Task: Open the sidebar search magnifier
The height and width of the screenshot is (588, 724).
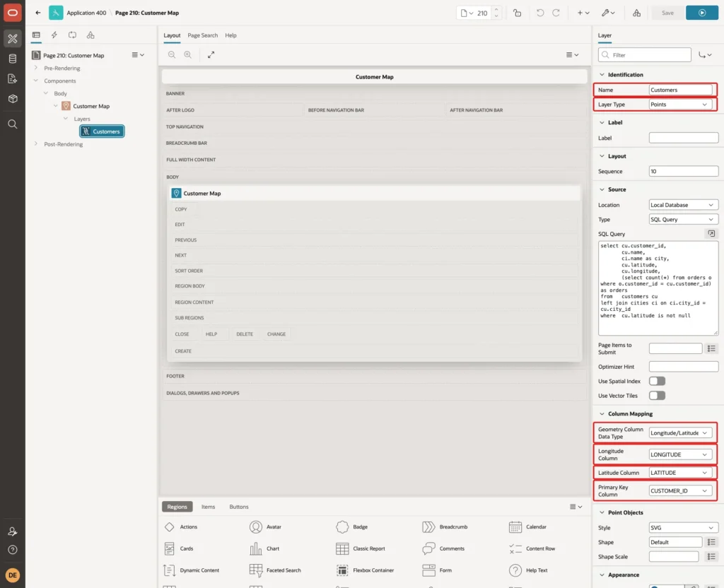Action: (13, 124)
